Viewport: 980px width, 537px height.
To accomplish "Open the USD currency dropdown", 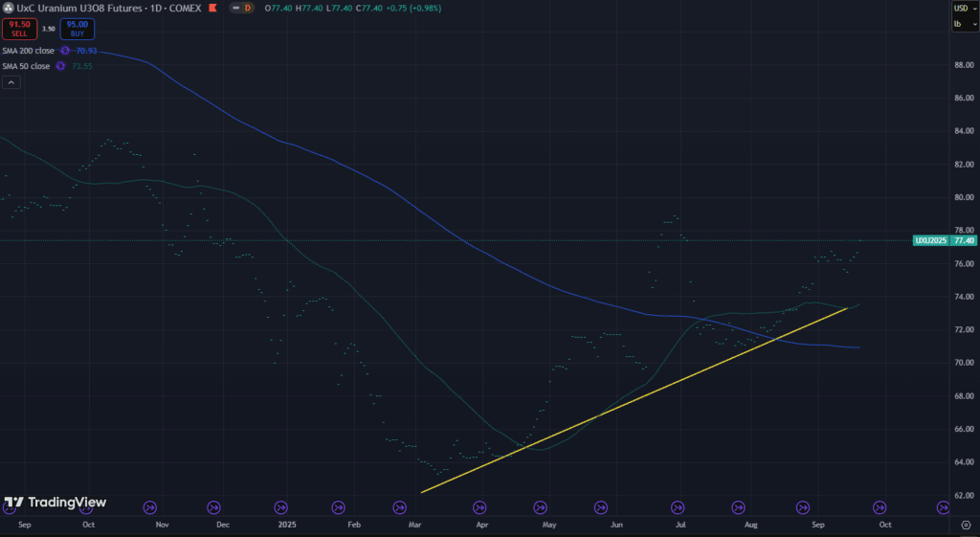I will pyautogui.click(x=964, y=9).
